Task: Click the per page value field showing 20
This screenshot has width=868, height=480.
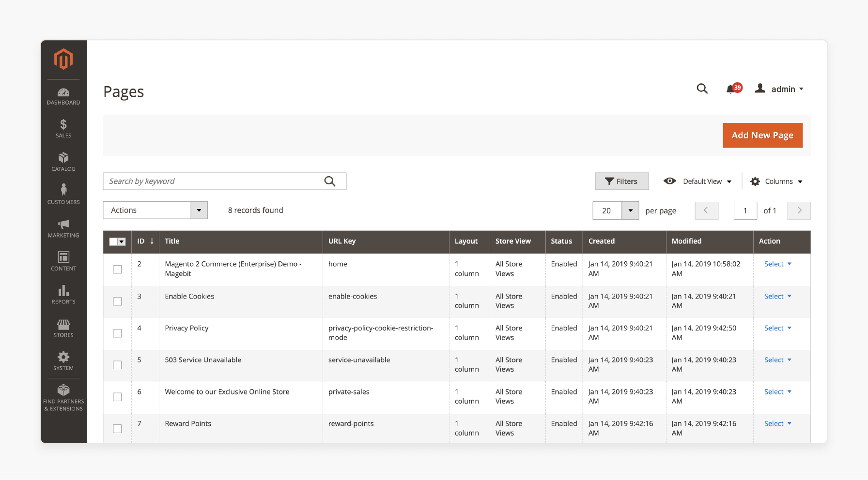Action: click(x=607, y=210)
